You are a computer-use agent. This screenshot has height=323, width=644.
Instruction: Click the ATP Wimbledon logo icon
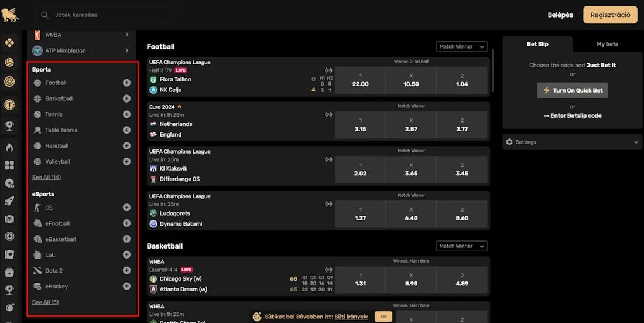37,50
